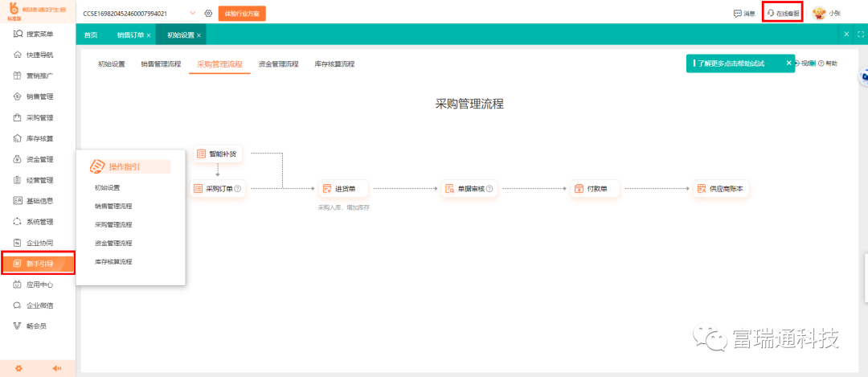Close the 销售订单 tab
The height and width of the screenshot is (377, 868).
tap(149, 35)
